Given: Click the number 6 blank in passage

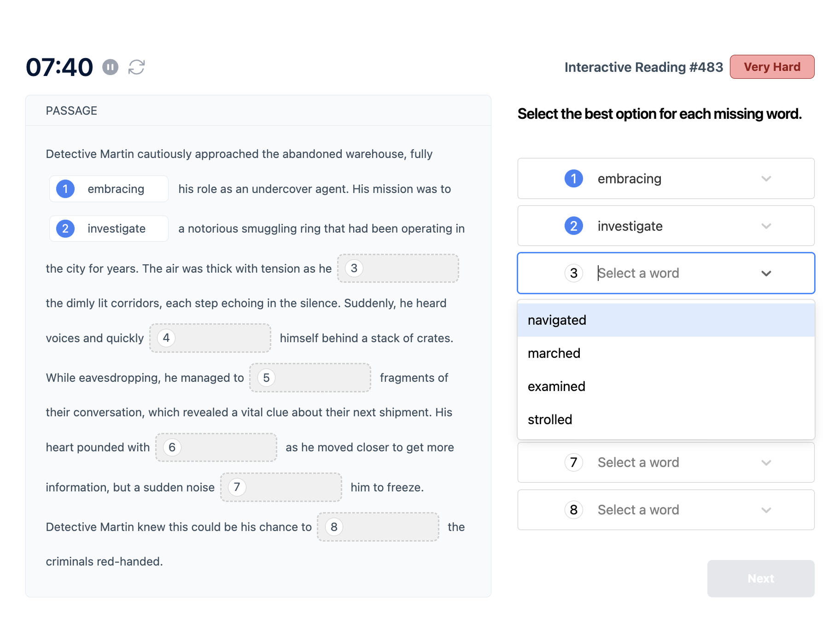Looking at the screenshot, I should 216,447.
